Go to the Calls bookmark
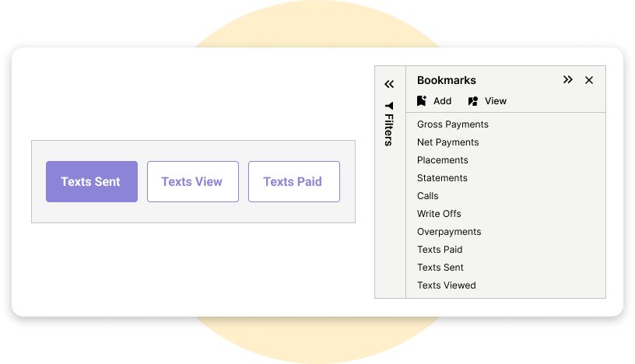This screenshot has width=635, height=364. point(428,196)
